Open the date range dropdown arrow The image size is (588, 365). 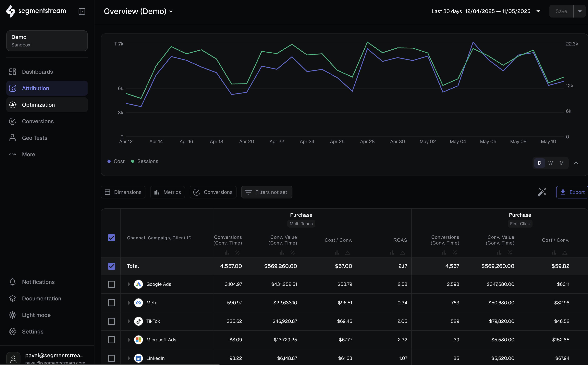tap(538, 11)
